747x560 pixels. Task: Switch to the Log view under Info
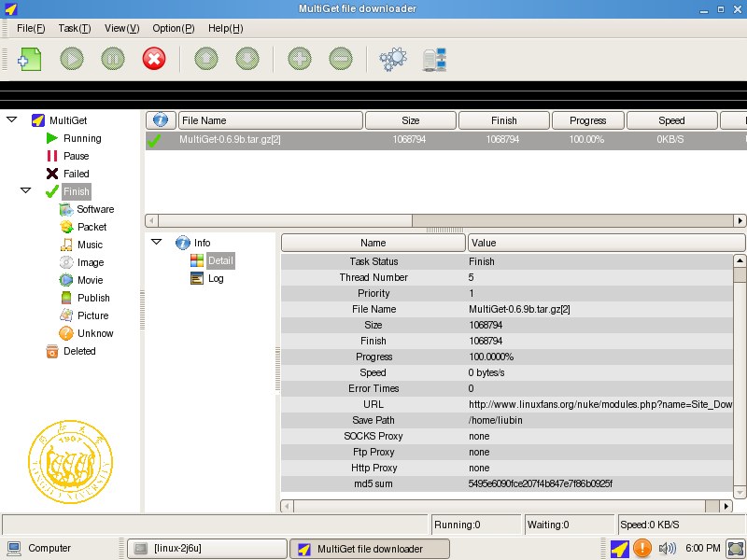pyautogui.click(x=215, y=277)
